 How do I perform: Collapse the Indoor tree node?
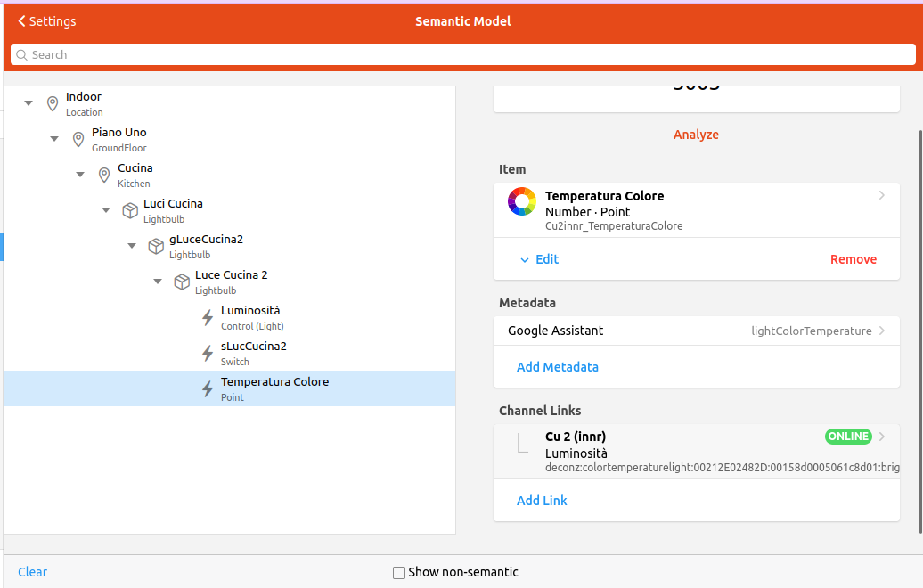(29, 103)
